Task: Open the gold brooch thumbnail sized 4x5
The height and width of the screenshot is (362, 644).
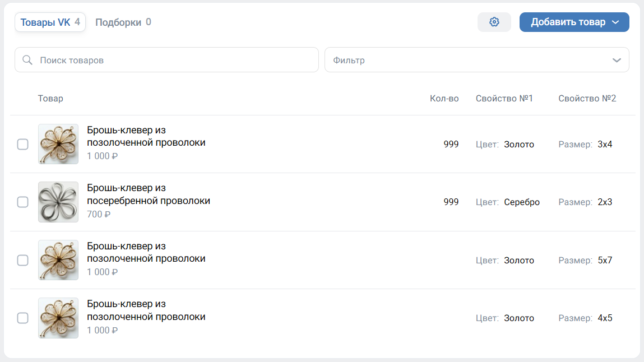Action: [x=58, y=318]
